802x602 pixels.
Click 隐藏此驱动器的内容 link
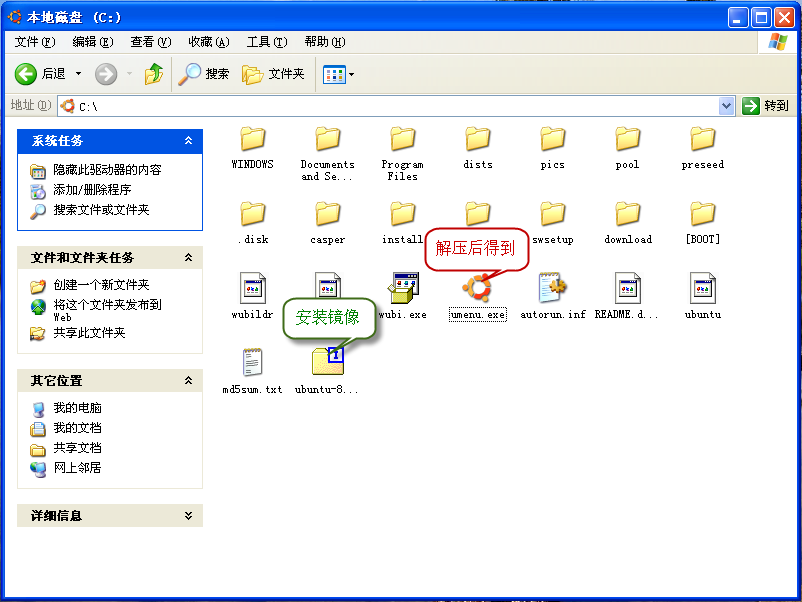[x=107, y=170]
